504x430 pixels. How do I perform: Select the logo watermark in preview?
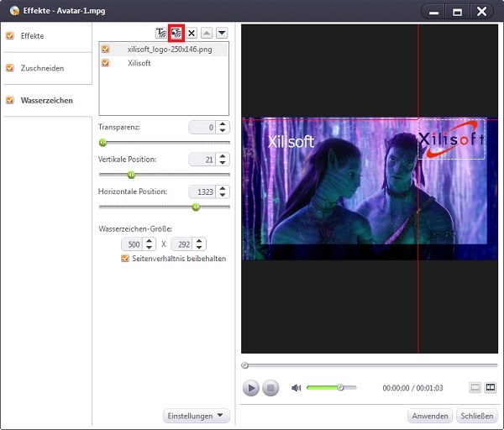(451, 139)
